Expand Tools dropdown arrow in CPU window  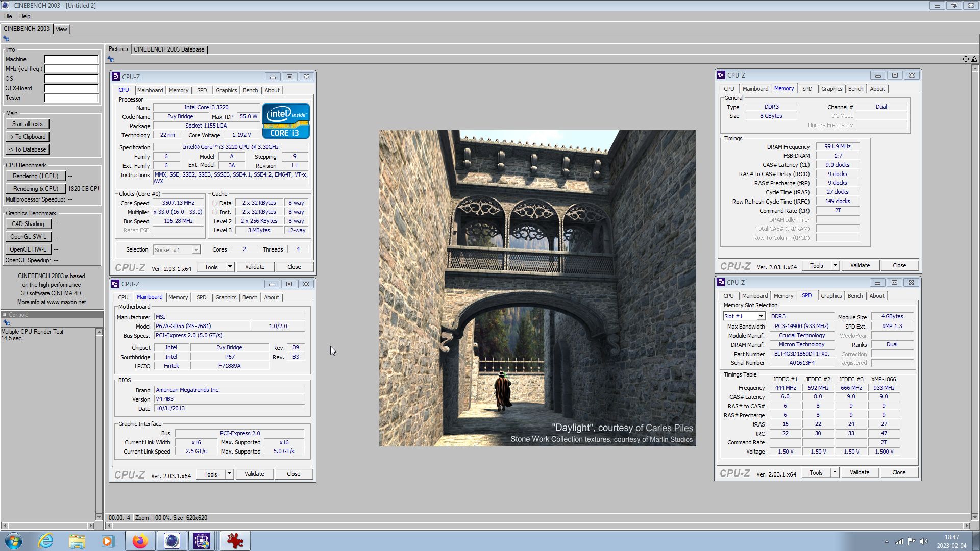pos(230,267)
